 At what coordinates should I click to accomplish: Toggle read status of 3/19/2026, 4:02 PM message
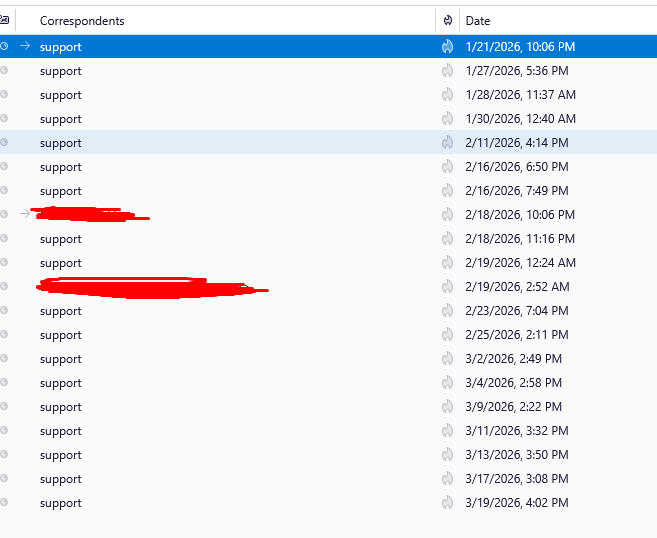(4, 502)
